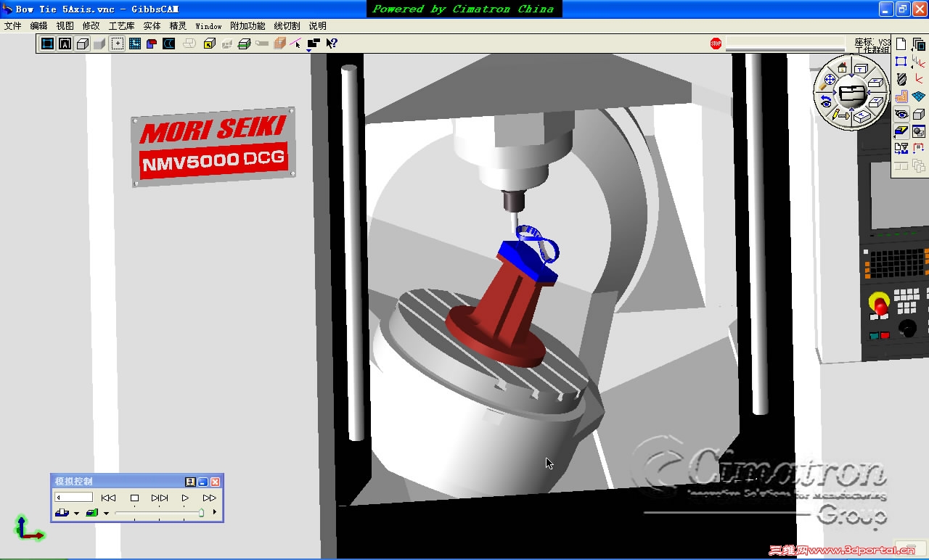
Task: Open the 线切割 menu
Action: pyautogui.click(x=287, y=26)
